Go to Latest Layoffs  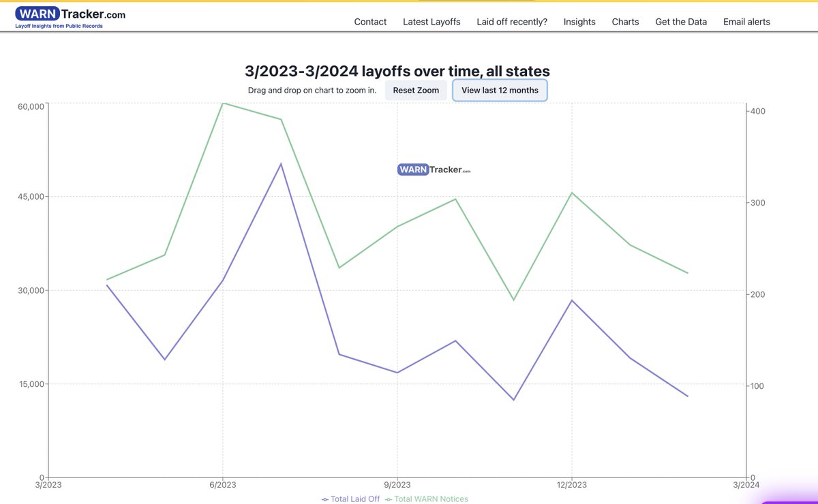tap(431, 22)
